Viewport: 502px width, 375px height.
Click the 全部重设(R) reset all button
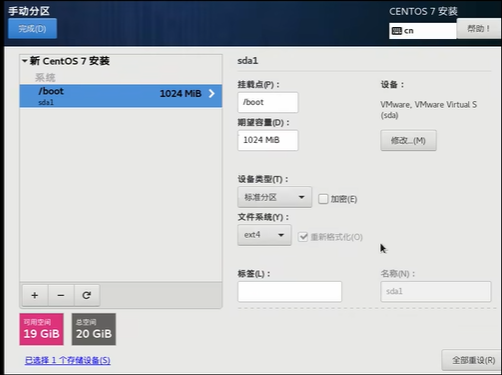point(473,360)
